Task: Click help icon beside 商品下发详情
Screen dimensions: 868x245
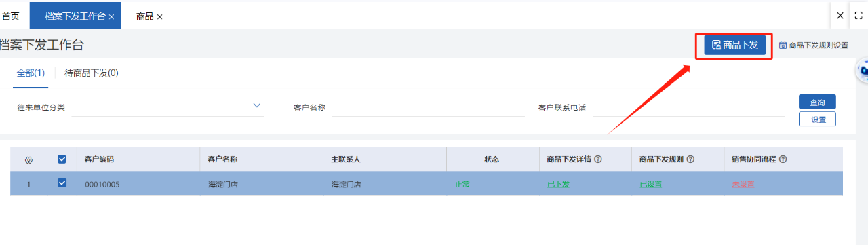Action: [x=599, y=159]
